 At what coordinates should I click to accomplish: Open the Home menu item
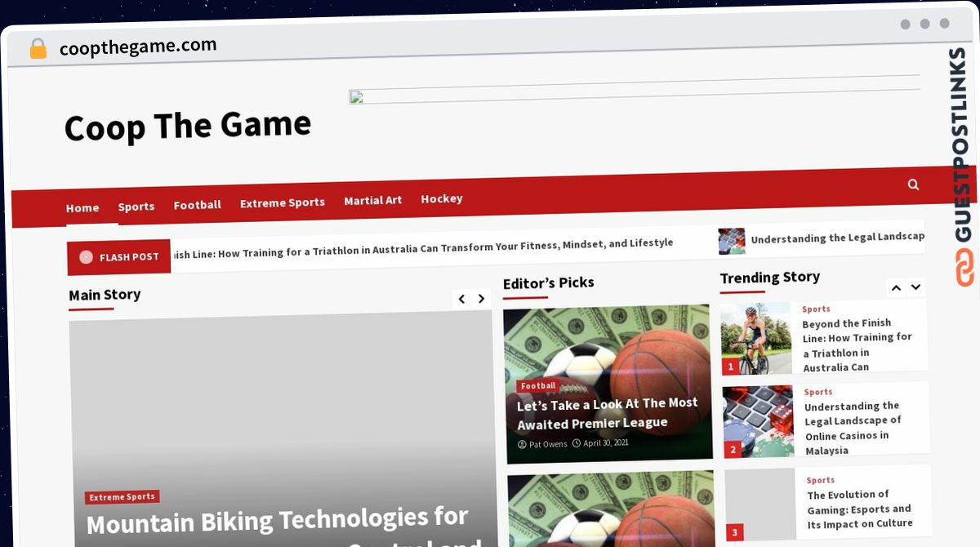coord(82,208)
